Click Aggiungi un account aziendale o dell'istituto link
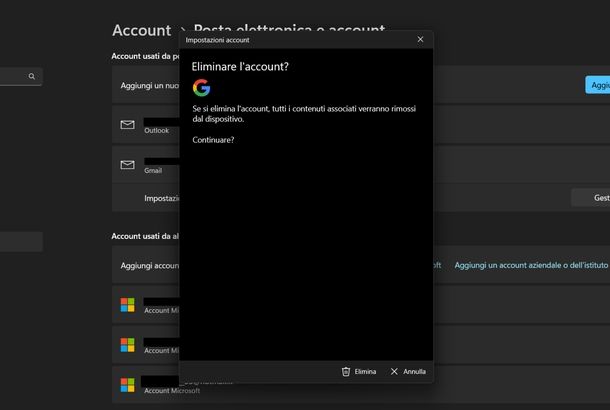The width and height of the screenshot is (610, 410). click(x=531, y=265)
